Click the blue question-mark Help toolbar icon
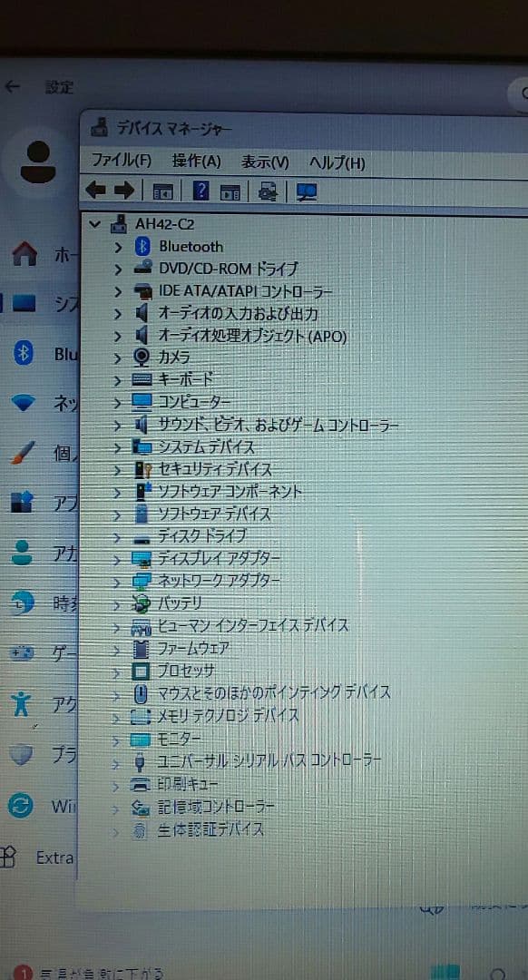The width and height of the screenshot is (528, 980). [200, 190]
